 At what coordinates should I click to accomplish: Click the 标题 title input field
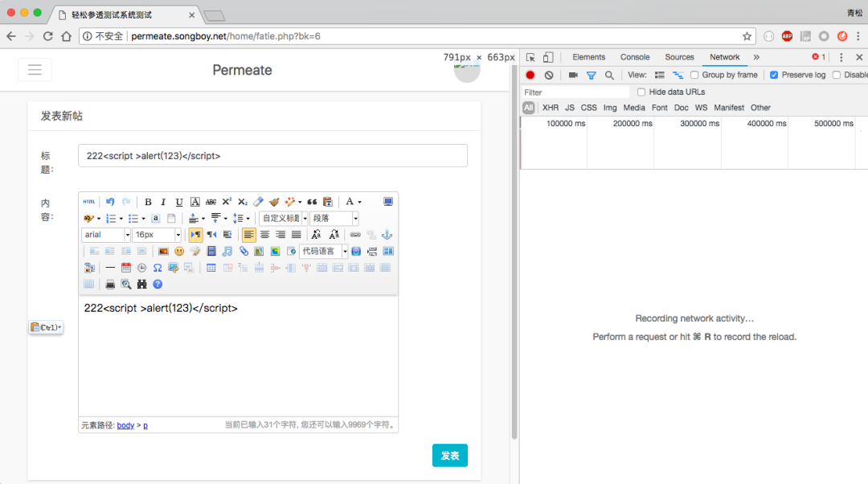coord(273,156)
